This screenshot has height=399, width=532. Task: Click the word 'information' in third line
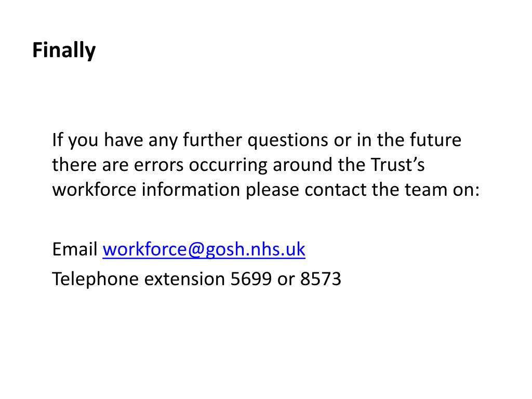pos(191,190)
